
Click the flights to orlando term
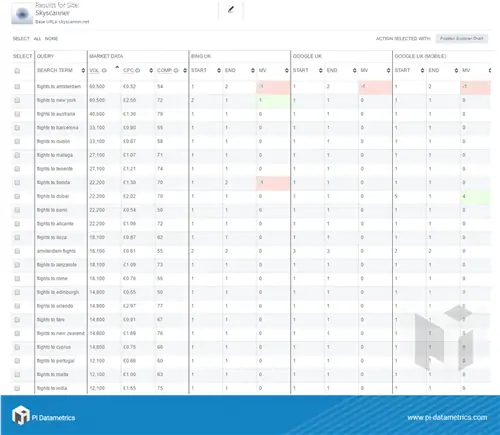coord(55,306)
